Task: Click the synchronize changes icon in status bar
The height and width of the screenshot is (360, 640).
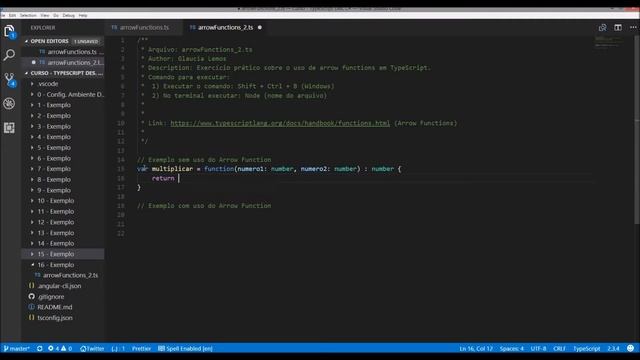Action: click(40, 348)
